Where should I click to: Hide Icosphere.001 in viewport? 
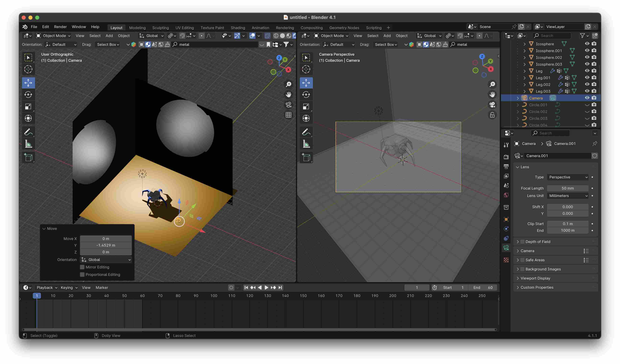587,50
